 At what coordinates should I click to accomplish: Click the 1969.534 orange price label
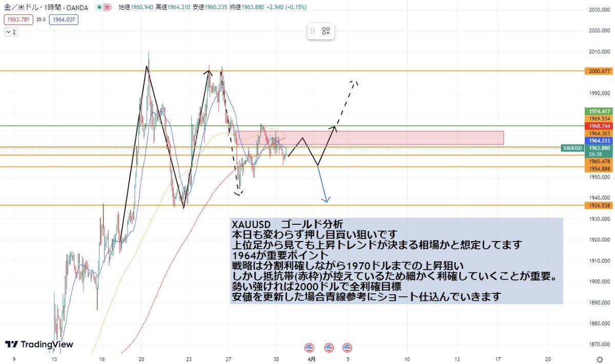(x=599, y=118)
